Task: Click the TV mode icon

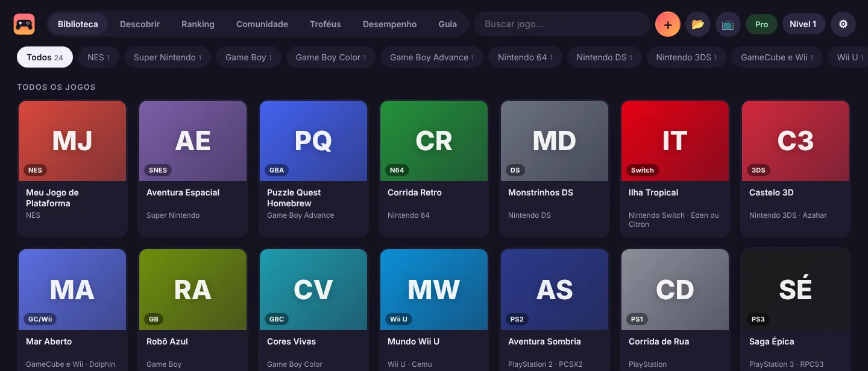Action: [x=728, y=24]
